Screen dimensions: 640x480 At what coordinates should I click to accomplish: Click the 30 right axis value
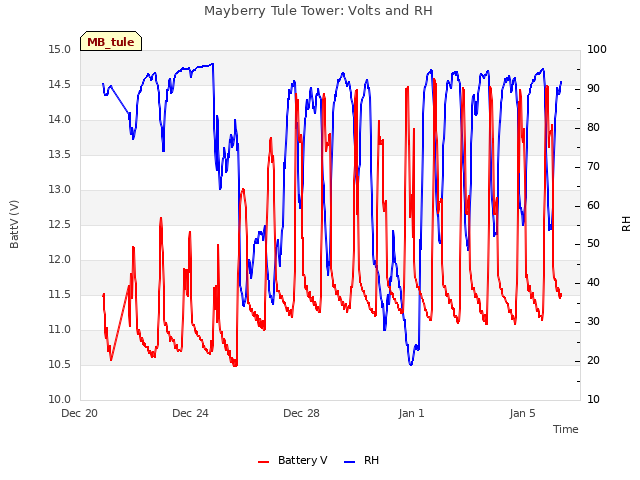(593, 322)
